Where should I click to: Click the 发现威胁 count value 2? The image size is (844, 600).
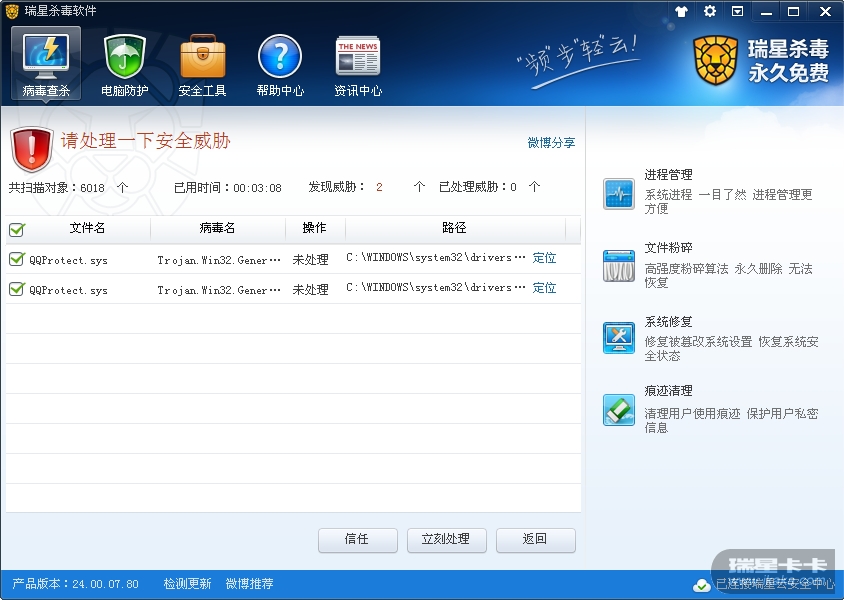pos(379,187)
